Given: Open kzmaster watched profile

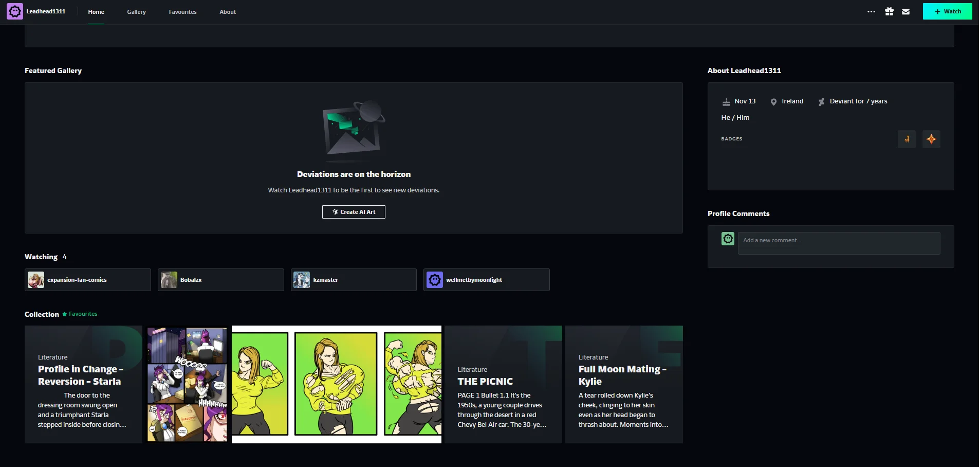Looking at the screenshot, I should tap(354, 280).
